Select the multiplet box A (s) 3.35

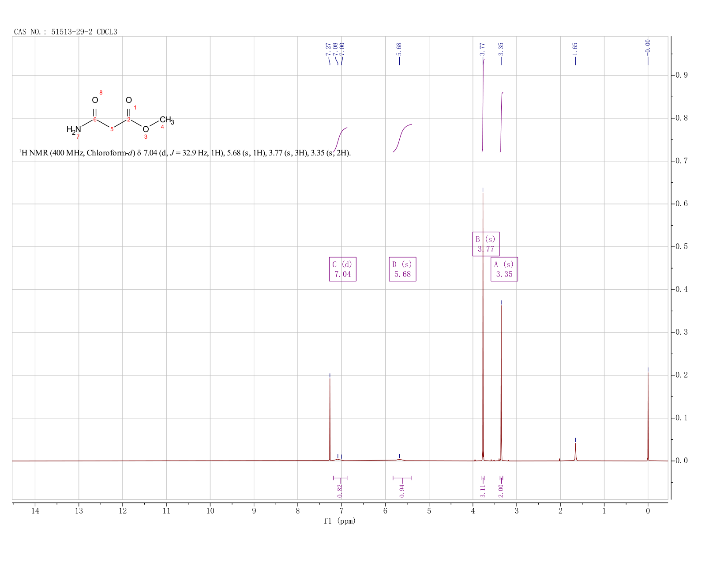click(504, 269)
